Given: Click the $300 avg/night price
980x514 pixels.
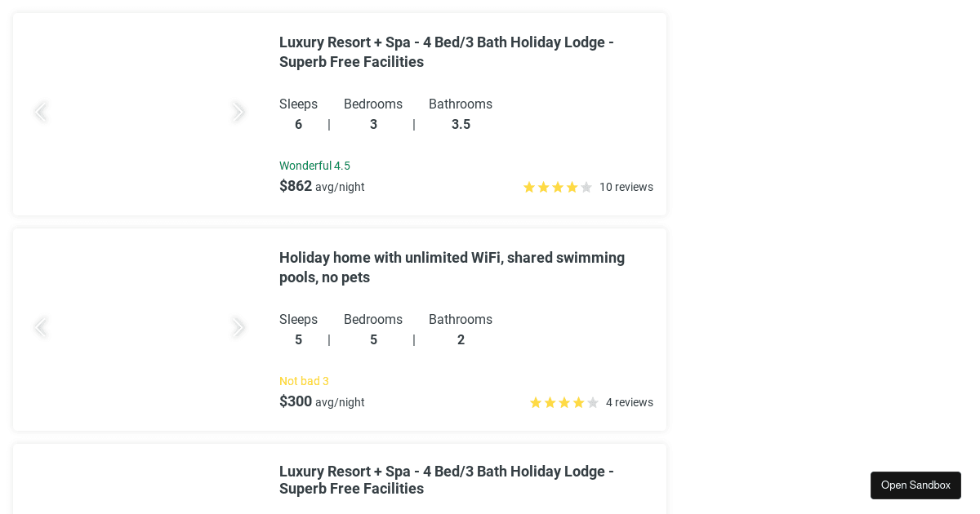Looking at the screenshot, I should [x=322, y=401].
